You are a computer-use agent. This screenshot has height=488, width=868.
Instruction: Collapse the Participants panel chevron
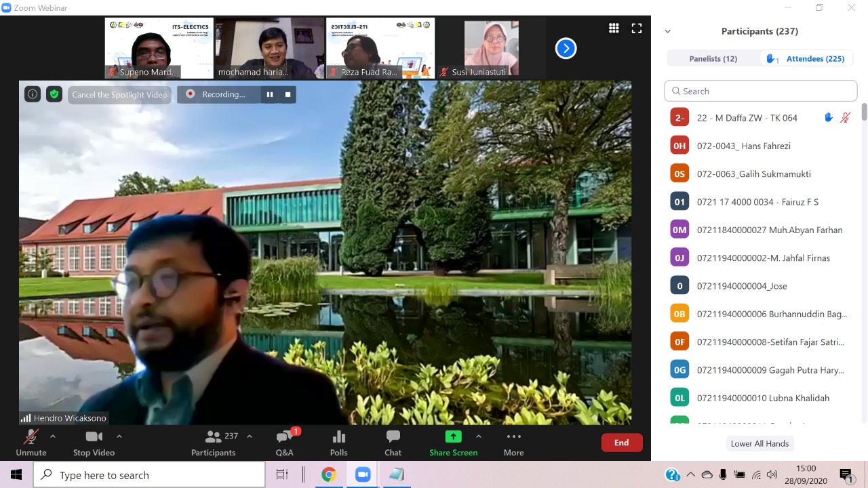point(668,31)
